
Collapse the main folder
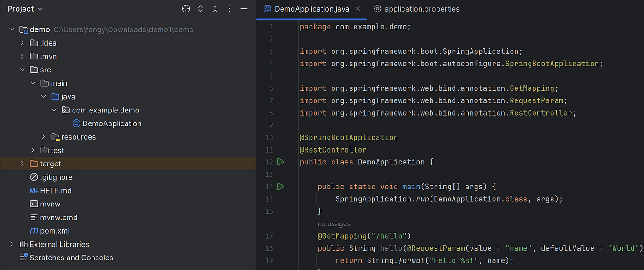pyautogui.click(x=33, y=83)
